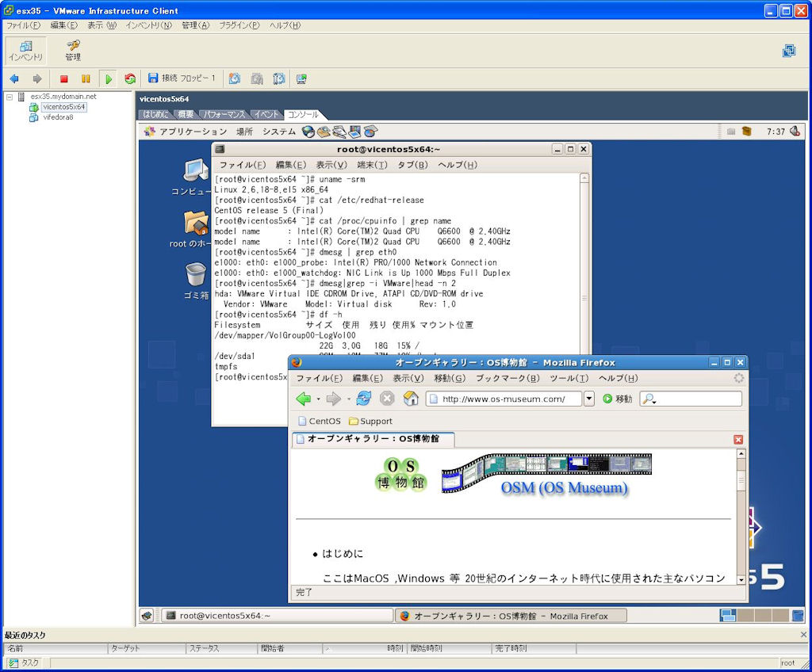
Task: Reset the VM with the red-green restart icon
Action: point(130,78)
